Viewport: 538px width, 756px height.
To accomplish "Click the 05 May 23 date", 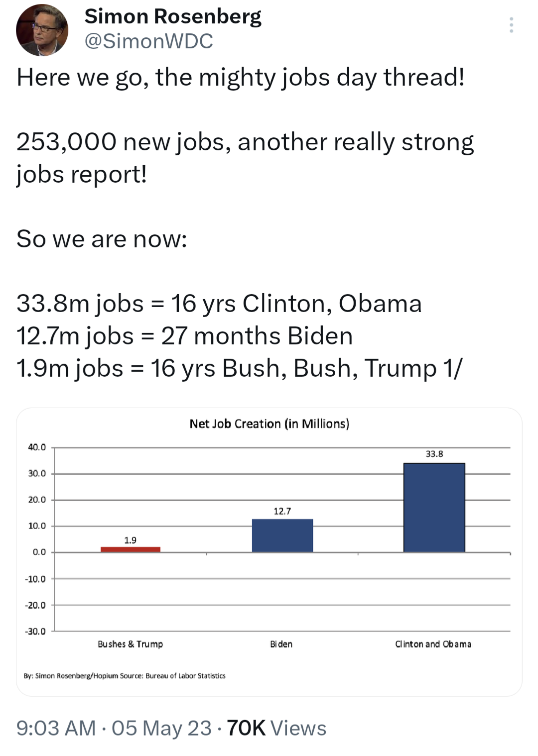I will tap(162, 728).
